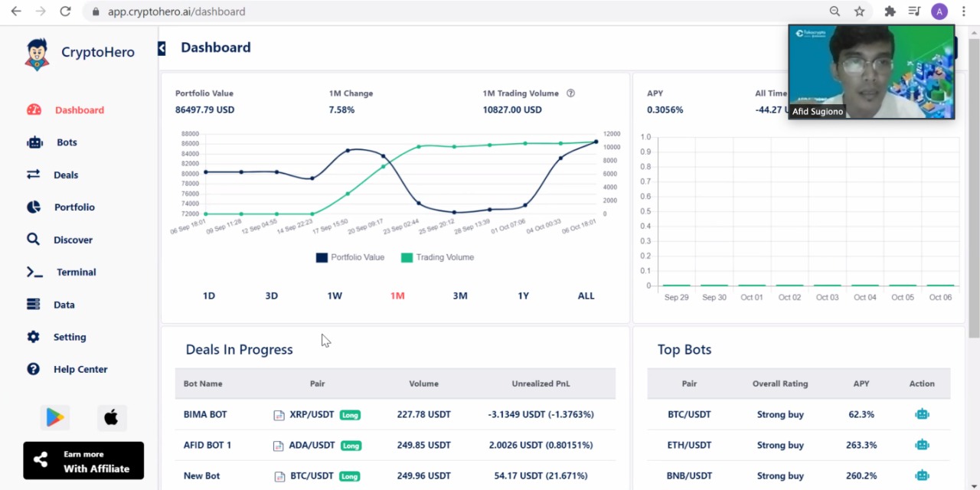Click the browser address bar
The height and width of the screenshot is (490, 980).
coord(459,11)
